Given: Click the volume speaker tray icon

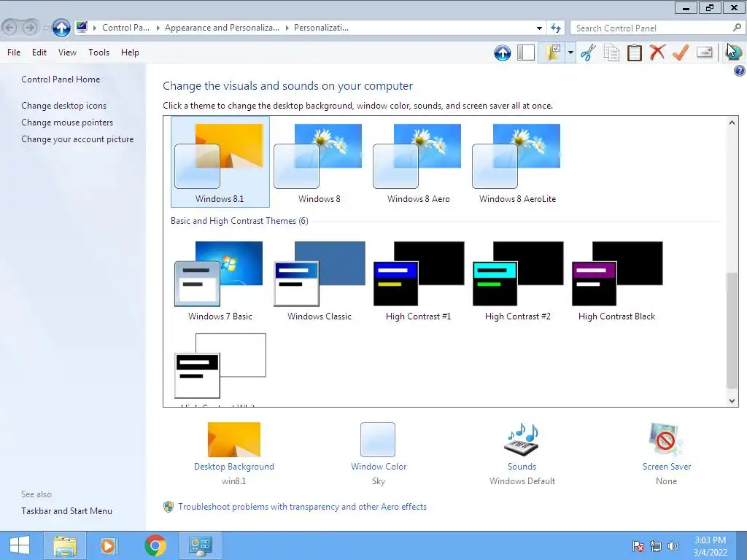Looking at the screenshot, I should (673, 546).
